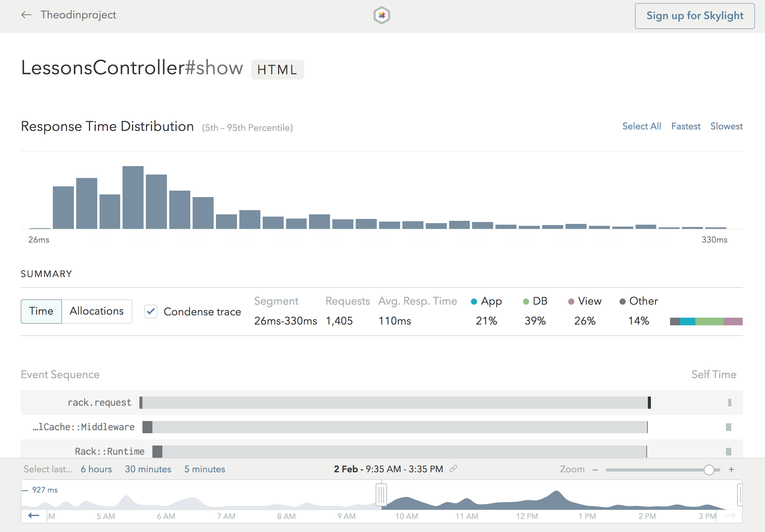Click the gray Other legend dot
765x532 pixels.
click(622, 301)
